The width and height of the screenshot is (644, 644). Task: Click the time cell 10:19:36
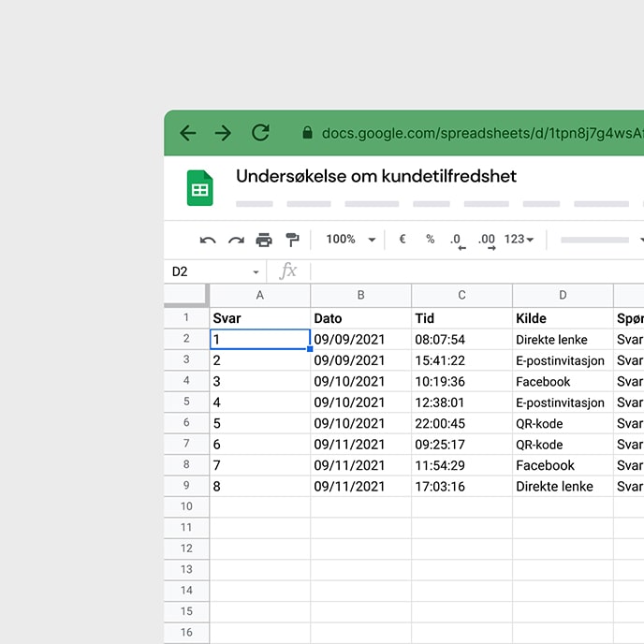coord(462,381)
